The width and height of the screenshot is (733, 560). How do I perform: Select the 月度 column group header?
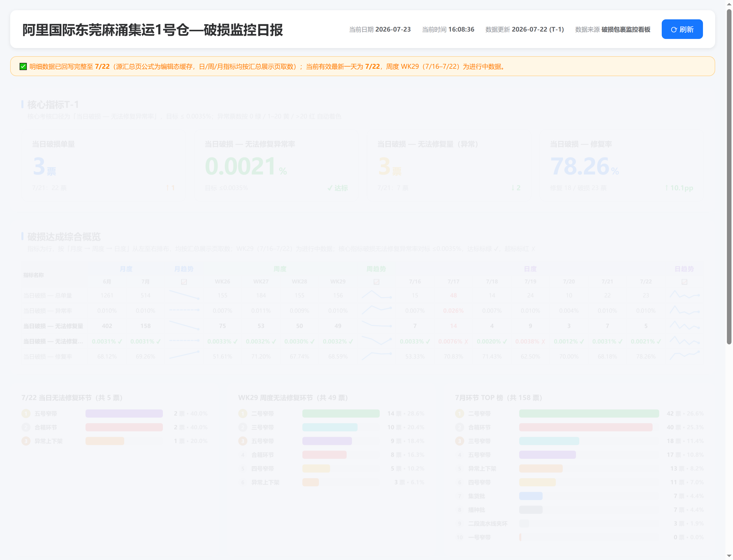126,269
